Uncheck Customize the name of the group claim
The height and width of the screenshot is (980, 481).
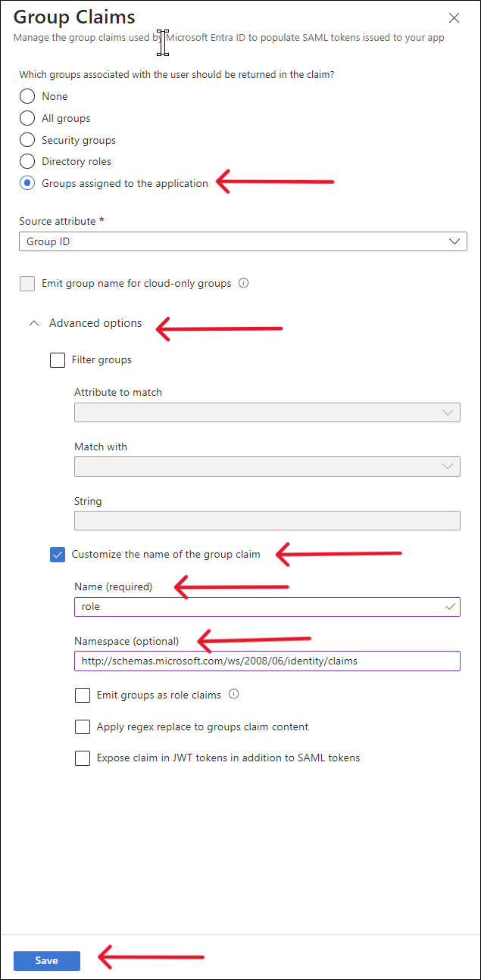(58, 554)
